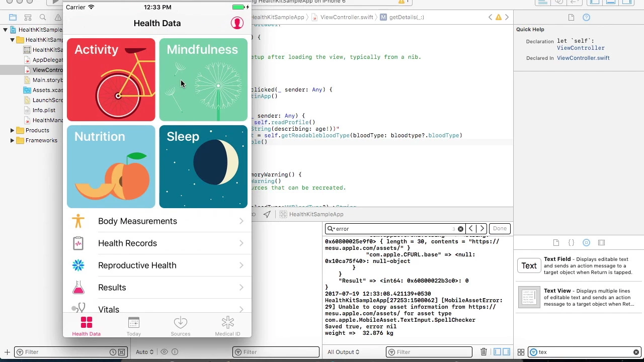This screenshot has height=362, width=644.
Task: Expand the Frameworks folder
Action: (x=12, y=140)
